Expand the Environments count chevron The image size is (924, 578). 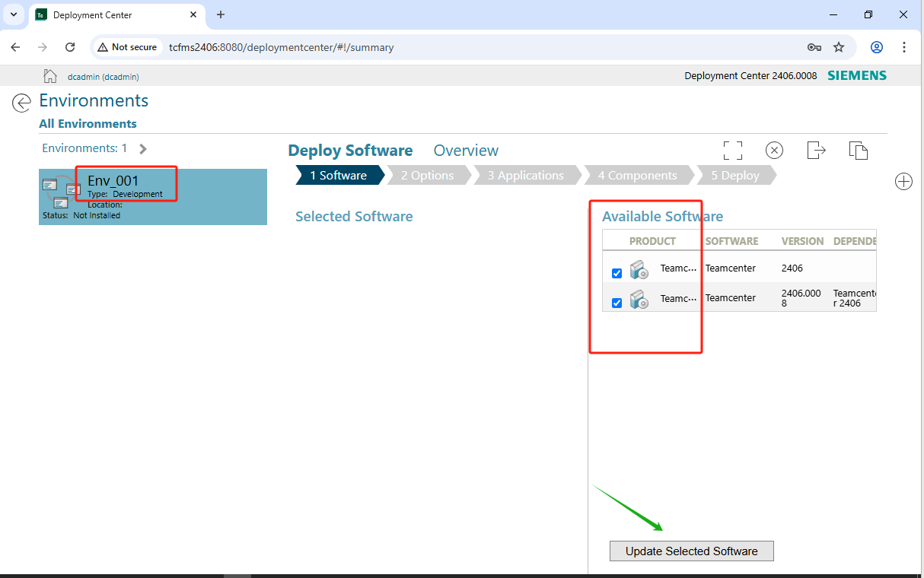(x=143, y=149)
